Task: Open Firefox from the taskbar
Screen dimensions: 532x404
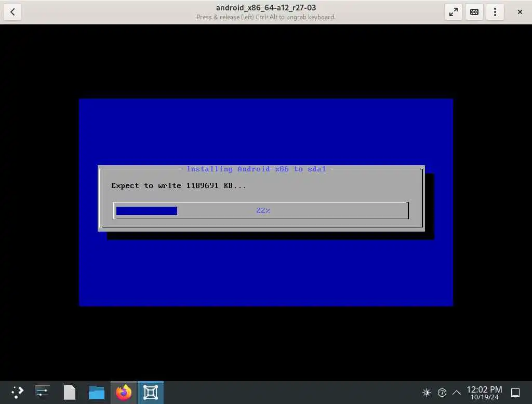Action: [x=124, y=393]
